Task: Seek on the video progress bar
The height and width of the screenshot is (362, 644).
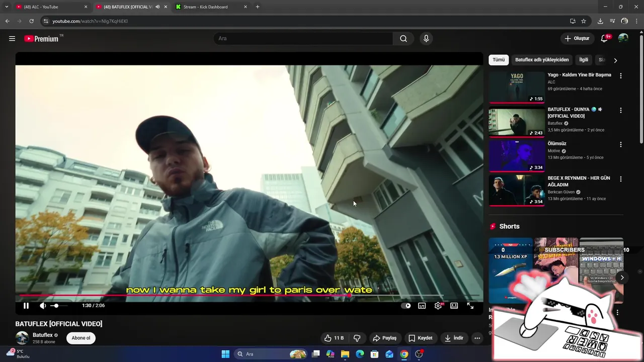Action: [249, 296]
